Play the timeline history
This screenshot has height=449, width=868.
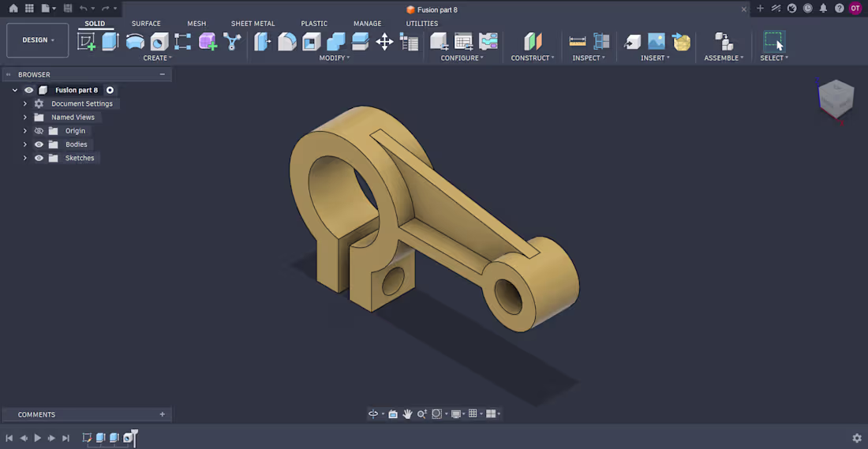coord(38,438)
